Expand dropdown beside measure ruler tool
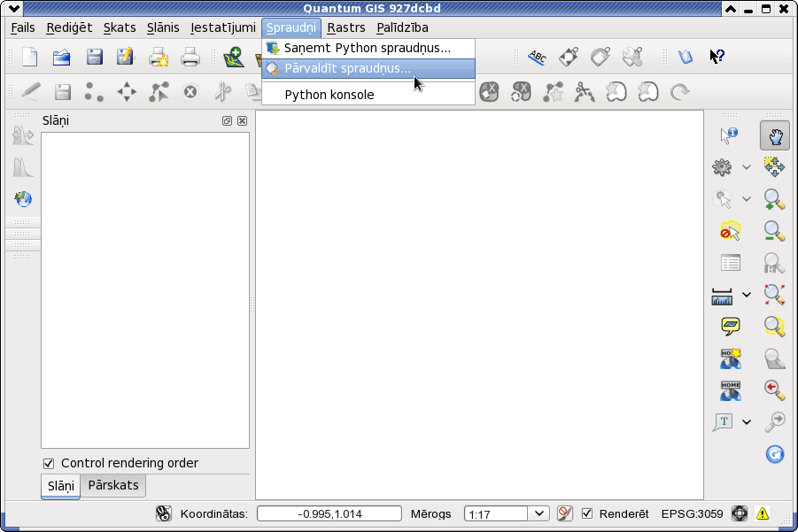The width and height of the screenshot is (798, 532). (x=746, y=295)
